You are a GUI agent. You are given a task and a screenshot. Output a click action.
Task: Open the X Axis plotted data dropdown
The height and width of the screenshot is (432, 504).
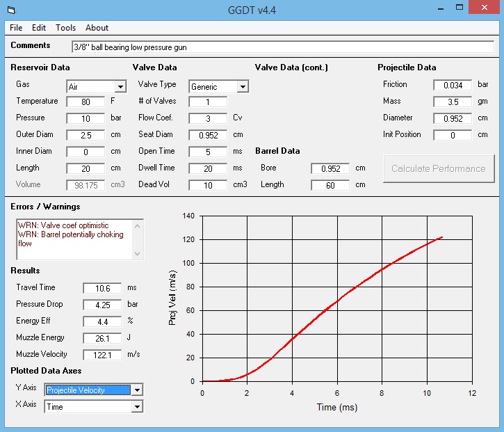pyautogui.click(x=137, y=407)
